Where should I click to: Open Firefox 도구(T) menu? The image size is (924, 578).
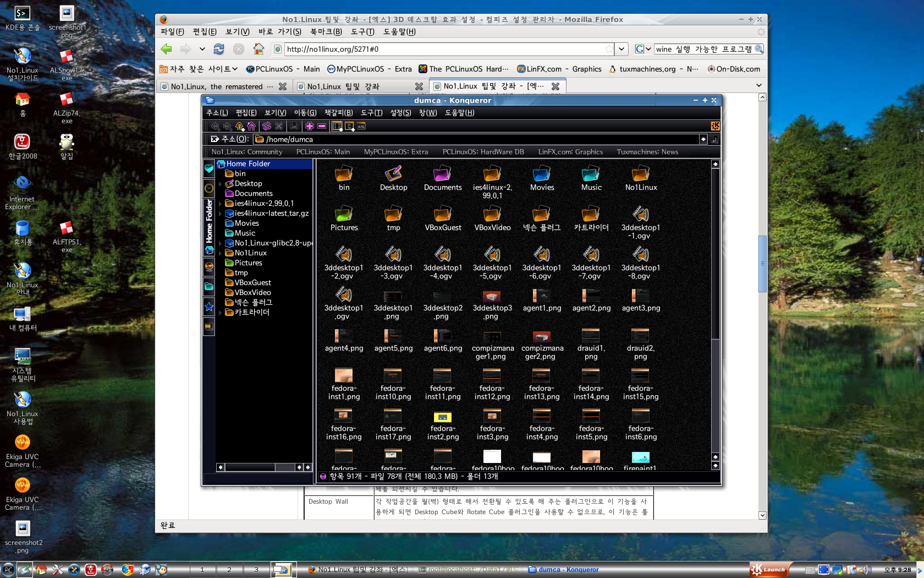[x=363, y=31]
